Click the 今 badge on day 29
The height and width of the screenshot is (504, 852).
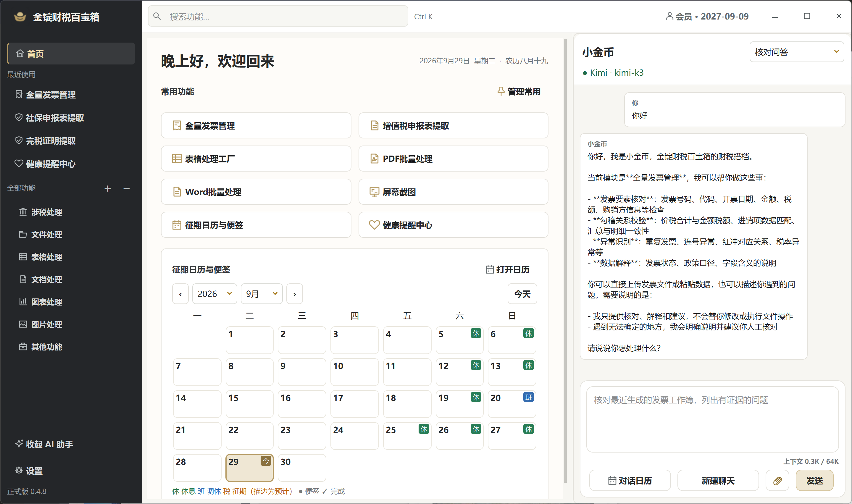(266, 461)
